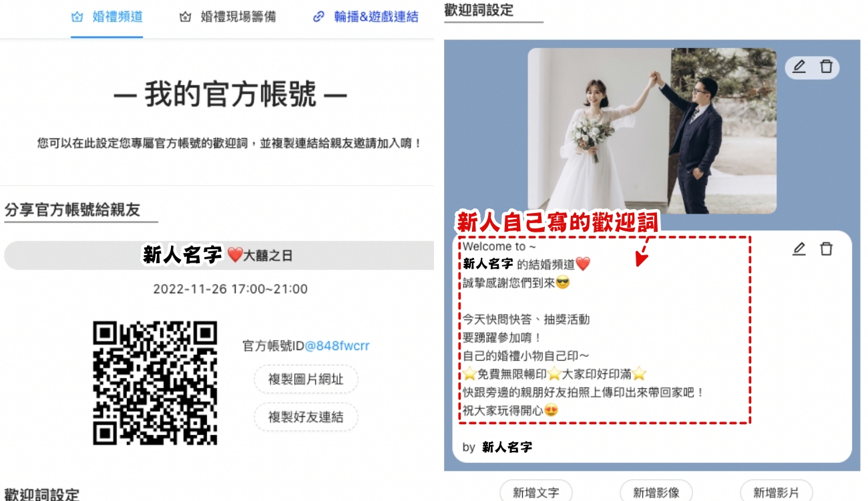Add new video with 新增影片
Viewport: 868px width, 501px height.
(777, 493)
